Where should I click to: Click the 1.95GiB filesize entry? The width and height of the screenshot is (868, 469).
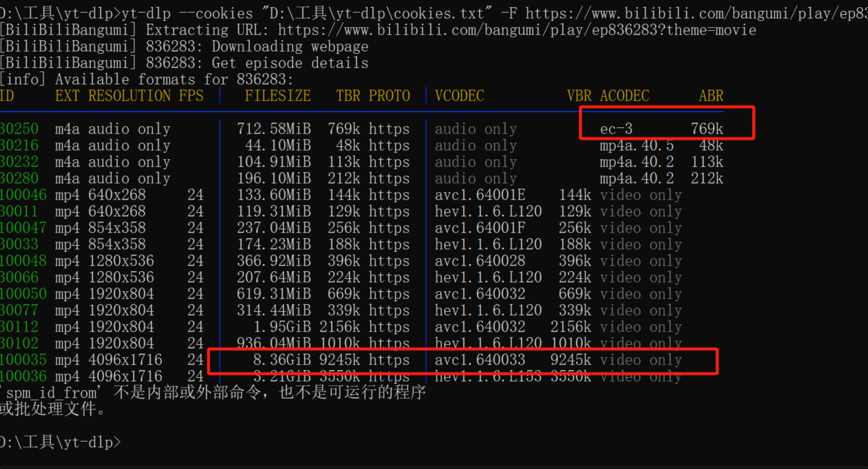click(x=282, y=327)
